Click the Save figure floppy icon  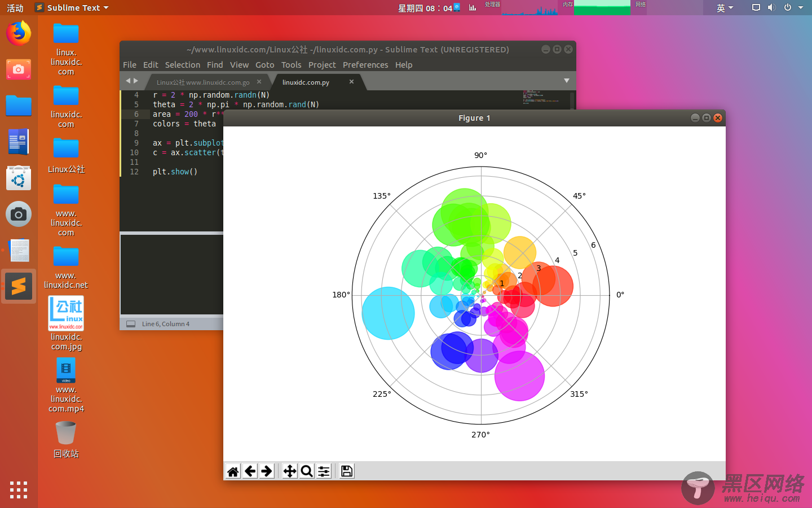click(347, 471)
